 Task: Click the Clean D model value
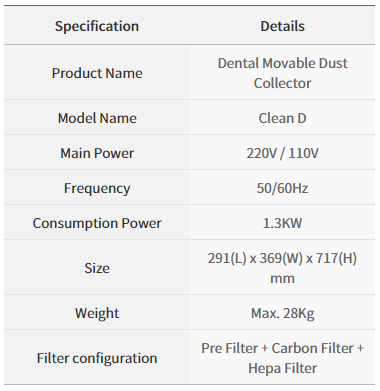pos(282,118)
